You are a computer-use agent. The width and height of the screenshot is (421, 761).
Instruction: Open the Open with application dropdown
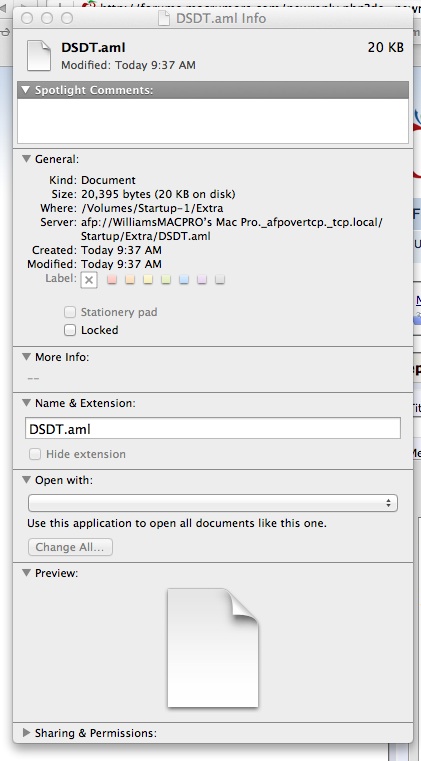(213, 503)
